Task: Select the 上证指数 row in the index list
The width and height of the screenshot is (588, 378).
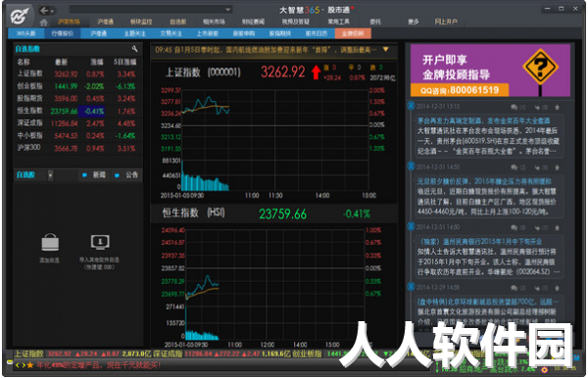Action: pos(76,73)
